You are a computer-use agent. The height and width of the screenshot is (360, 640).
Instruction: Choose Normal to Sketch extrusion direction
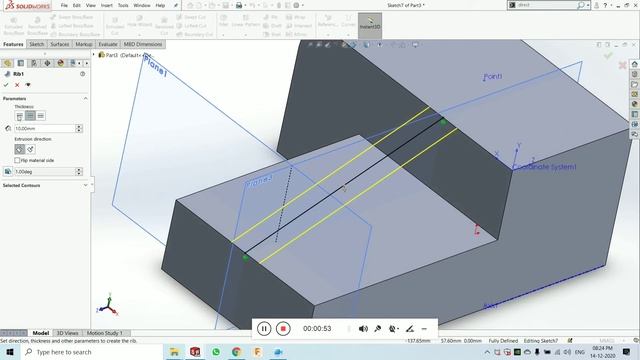pyautogui.click(x=30, y=149)
